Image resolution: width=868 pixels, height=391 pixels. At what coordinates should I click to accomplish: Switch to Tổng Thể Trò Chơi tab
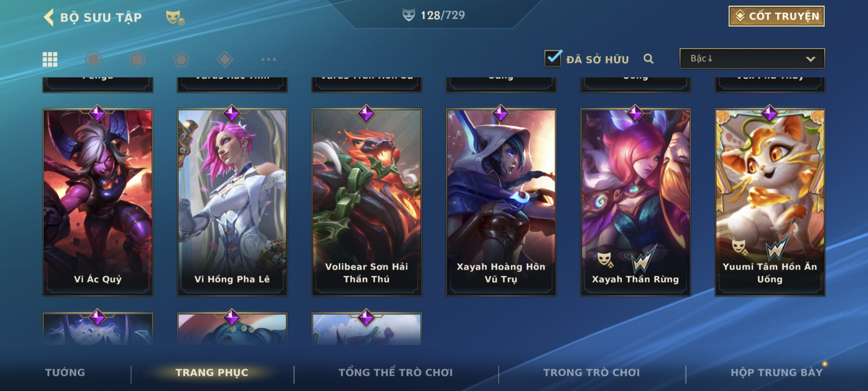(396, 372)
